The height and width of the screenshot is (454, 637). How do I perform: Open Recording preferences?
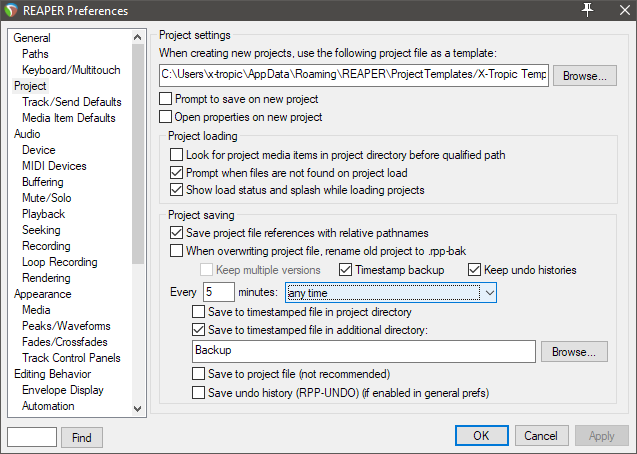coord(46,246)
